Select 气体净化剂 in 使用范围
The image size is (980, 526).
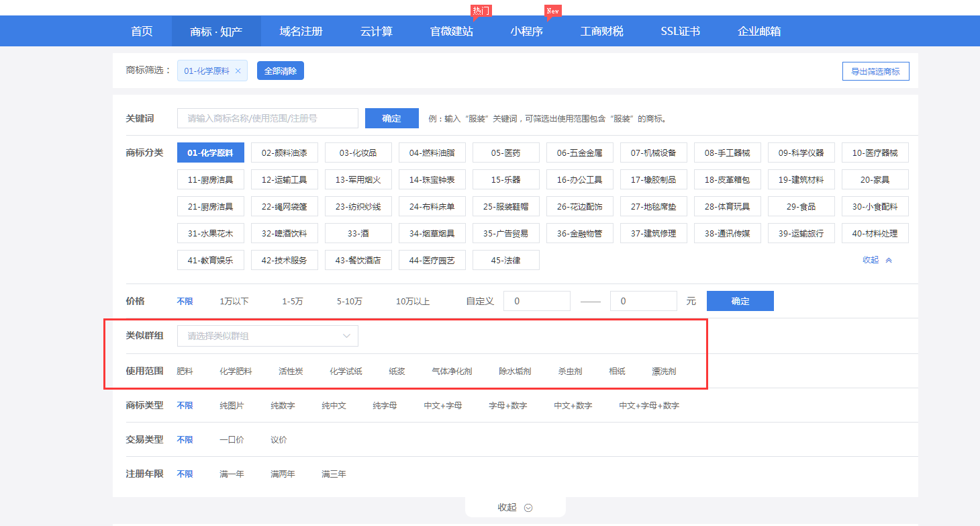[452, 371]
